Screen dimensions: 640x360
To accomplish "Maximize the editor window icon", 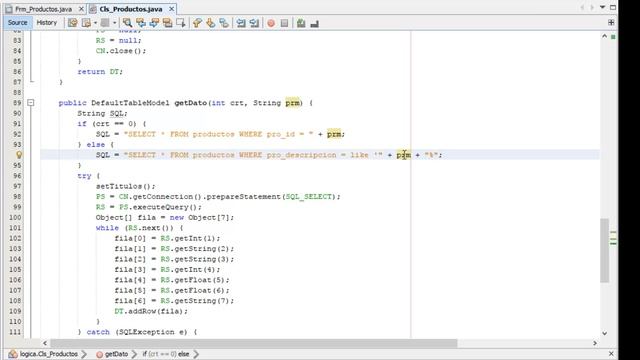I will point(613,7).
